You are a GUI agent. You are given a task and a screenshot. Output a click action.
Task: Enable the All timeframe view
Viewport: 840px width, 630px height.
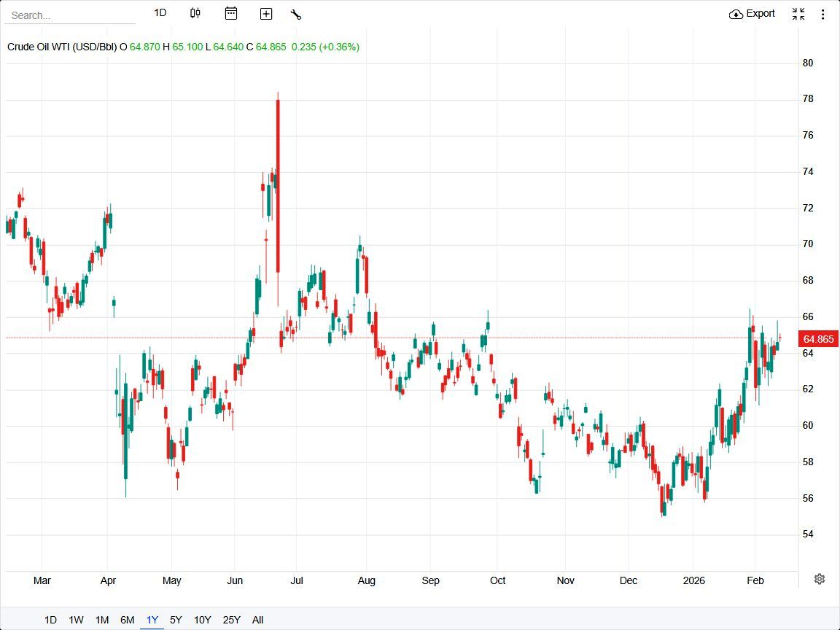click(x=257, y=619)
